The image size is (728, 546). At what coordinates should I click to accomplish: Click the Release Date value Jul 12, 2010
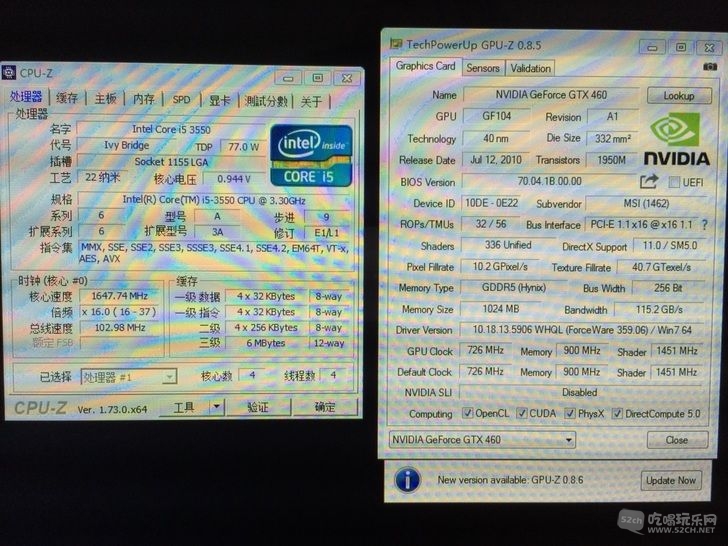(495, 160)
